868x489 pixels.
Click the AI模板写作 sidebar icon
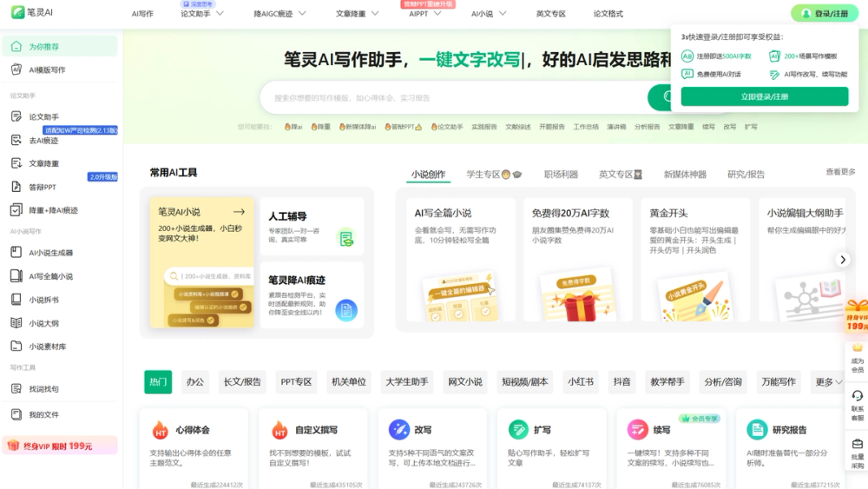(16, 69)
